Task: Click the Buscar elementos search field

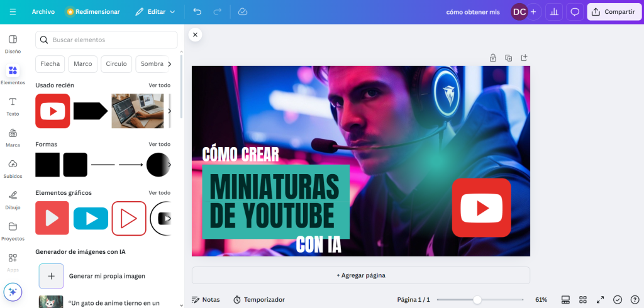Action: (107, 40)
